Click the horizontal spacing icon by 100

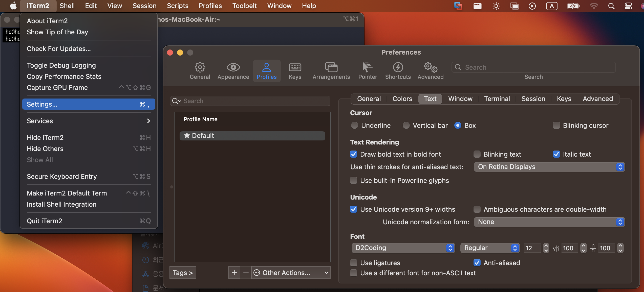[555, 248]
